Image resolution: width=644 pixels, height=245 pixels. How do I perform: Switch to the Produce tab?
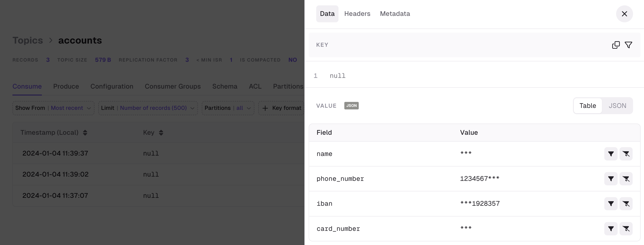[x=66, y=86]
